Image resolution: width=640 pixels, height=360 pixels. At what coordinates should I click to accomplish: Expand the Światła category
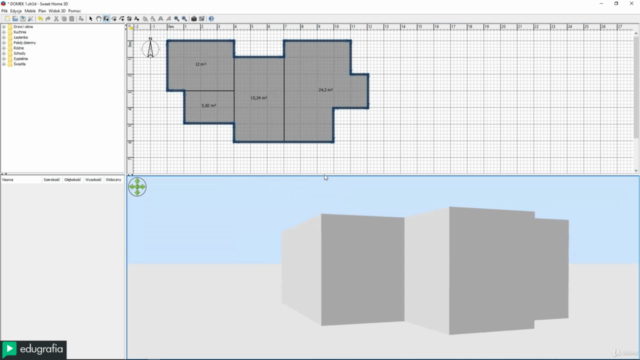point(4,64)
